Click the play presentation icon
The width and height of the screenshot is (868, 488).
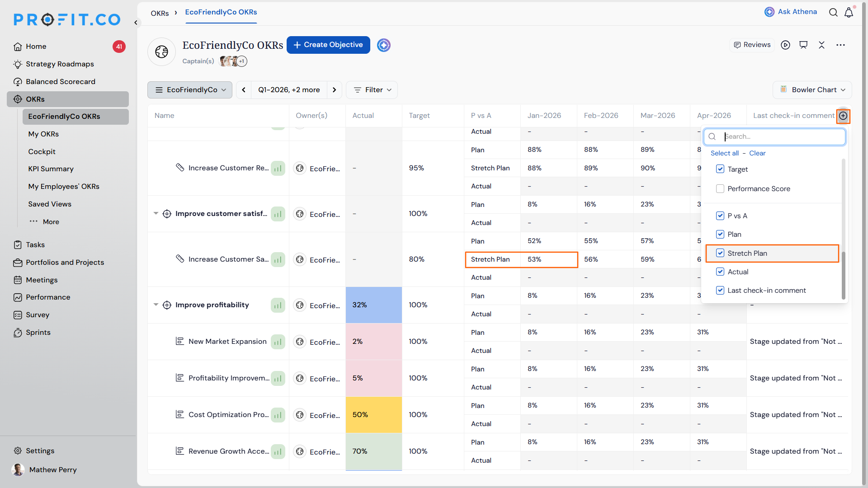[786, 45]
